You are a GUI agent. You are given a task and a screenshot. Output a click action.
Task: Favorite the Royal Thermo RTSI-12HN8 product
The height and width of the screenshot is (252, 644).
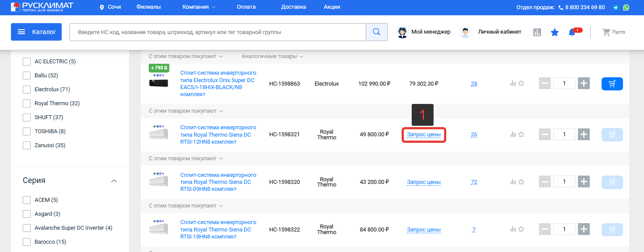(x=521, y=134)
